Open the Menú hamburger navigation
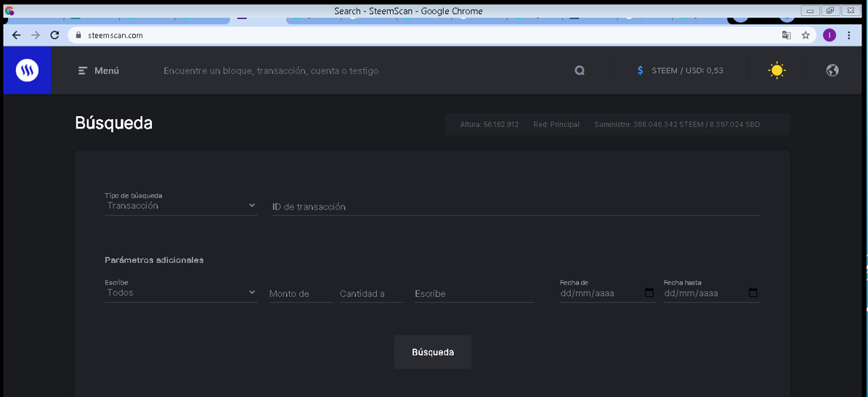 (99, 71)
